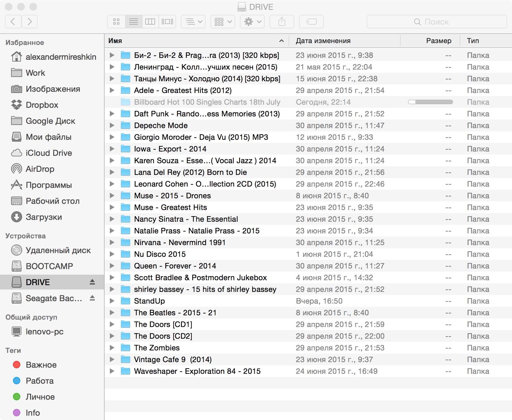512x420 pixels.
Task: Select Queen - Forever - 2014 folder
Action: pyautogui.click(x=308, y=266)
